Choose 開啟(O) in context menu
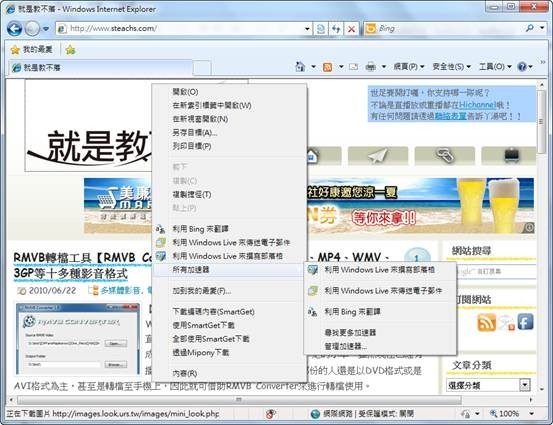The height and width of the screenshot is (425, 553). (x=229, y=92)
